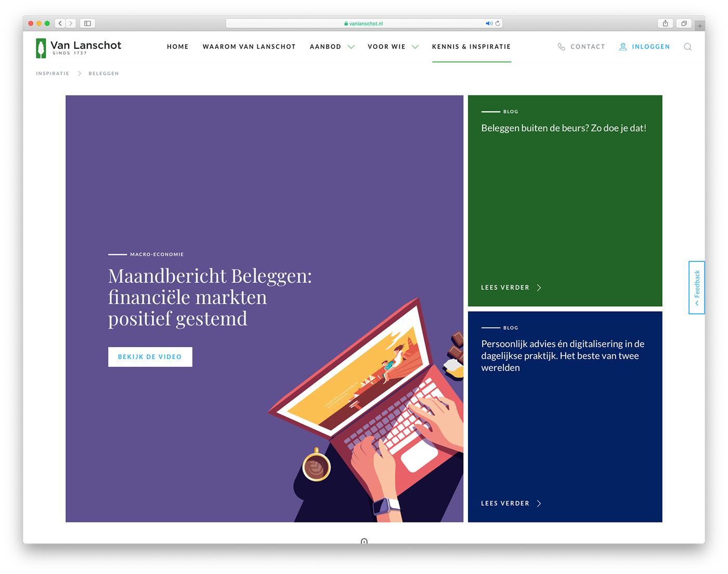The image size is (728, 574).
Task: Click Lees Verder on the green blog card
Action: pyautogui.click(x=511, y=288)
